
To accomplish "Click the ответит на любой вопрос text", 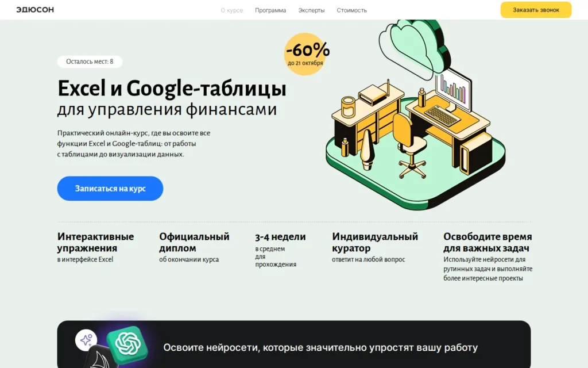I will click(x=369, y=259).
